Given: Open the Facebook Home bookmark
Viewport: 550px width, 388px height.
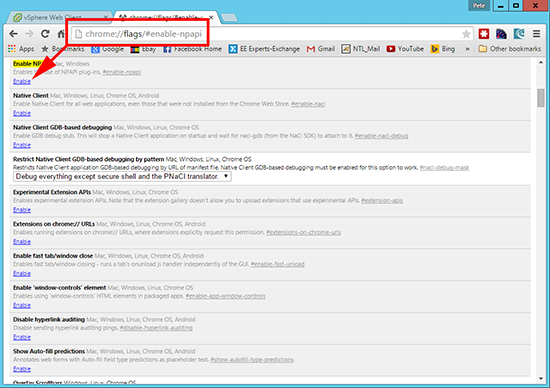Looking at the screenshot, I should click(x=193, y=49).
